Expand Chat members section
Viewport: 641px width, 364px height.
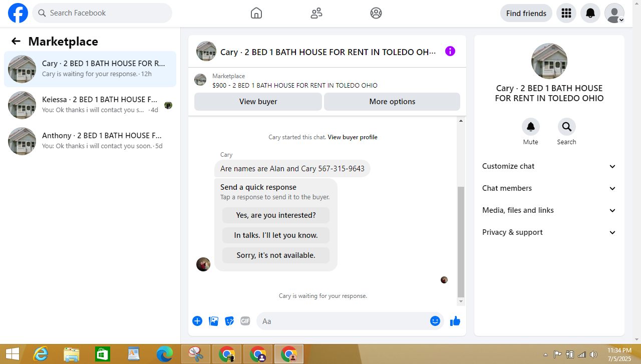point(549,188)
